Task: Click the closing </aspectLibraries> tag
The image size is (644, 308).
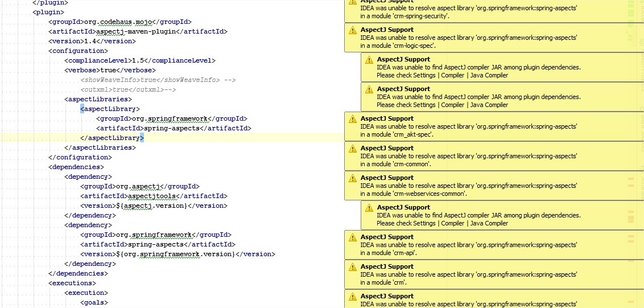Action: (x=100, y=147)
